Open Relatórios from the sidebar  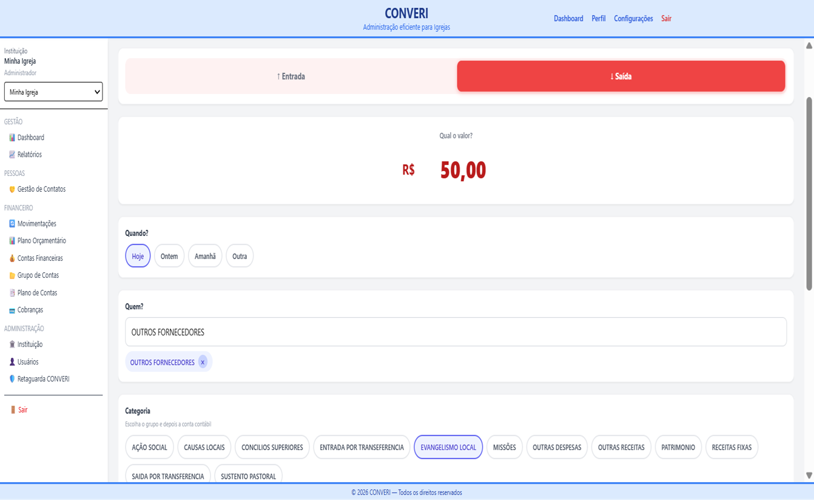30,155
